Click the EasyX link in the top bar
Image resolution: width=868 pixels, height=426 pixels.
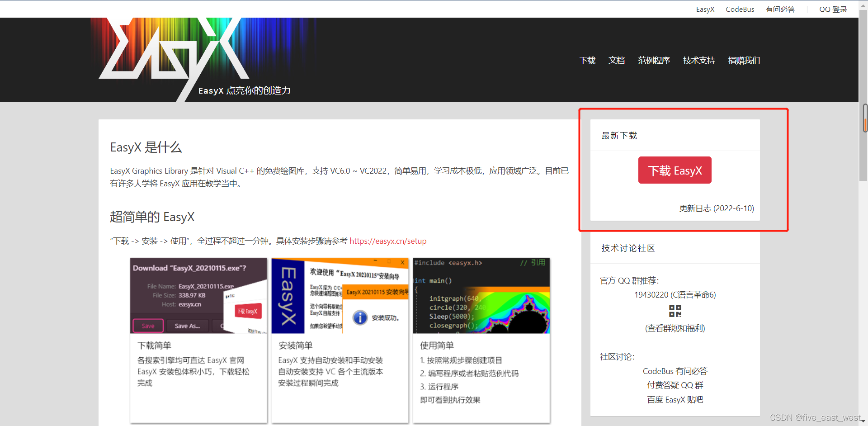[x=705, y=9]
